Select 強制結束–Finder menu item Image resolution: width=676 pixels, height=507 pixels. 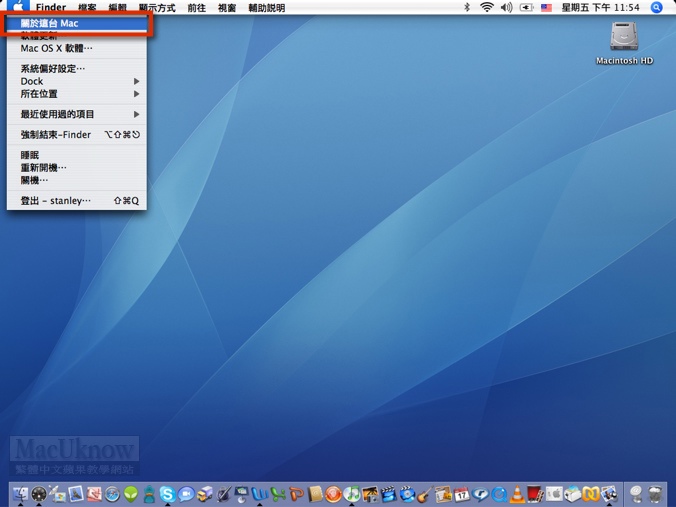77,135
